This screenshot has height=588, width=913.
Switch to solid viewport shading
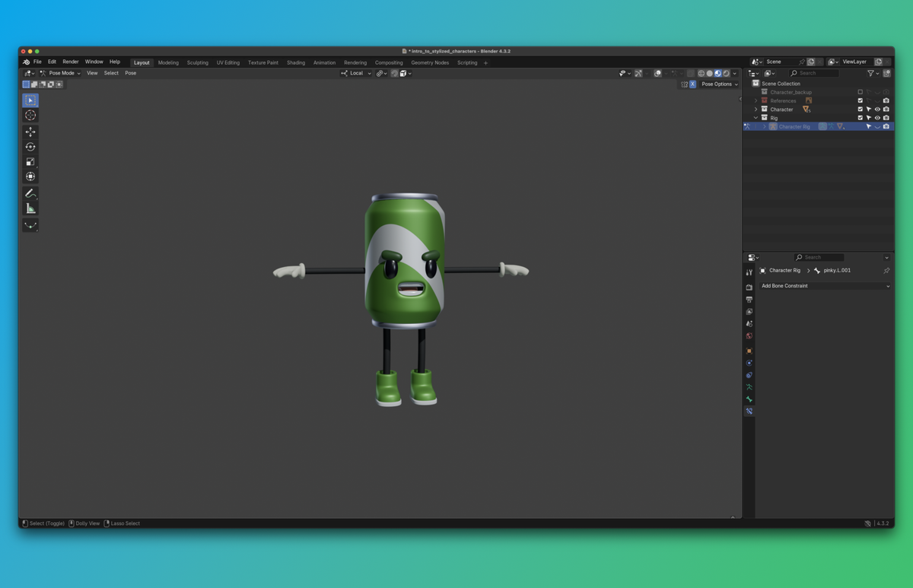click(x=709, y=73)
